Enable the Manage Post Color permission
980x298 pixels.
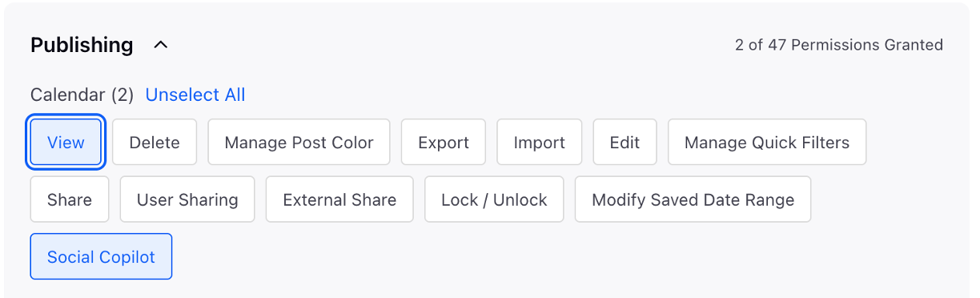pos(299,143)
